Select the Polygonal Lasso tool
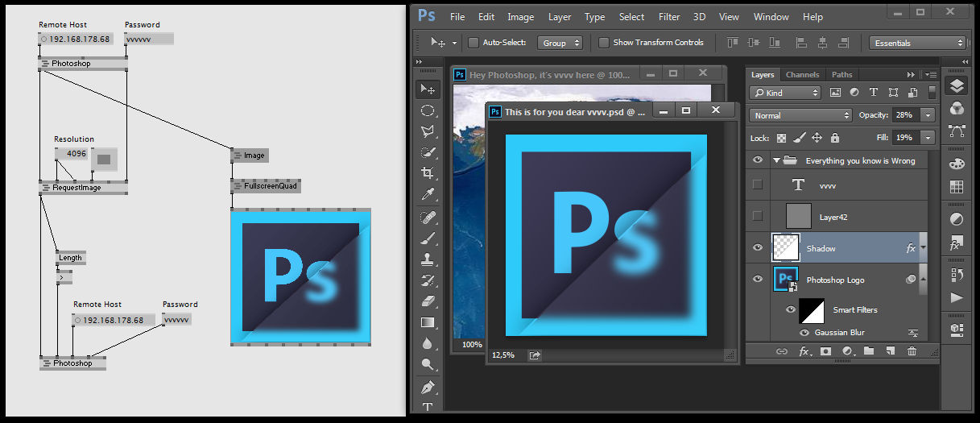This screenshot has width=980, height=423. coord(428,131)
